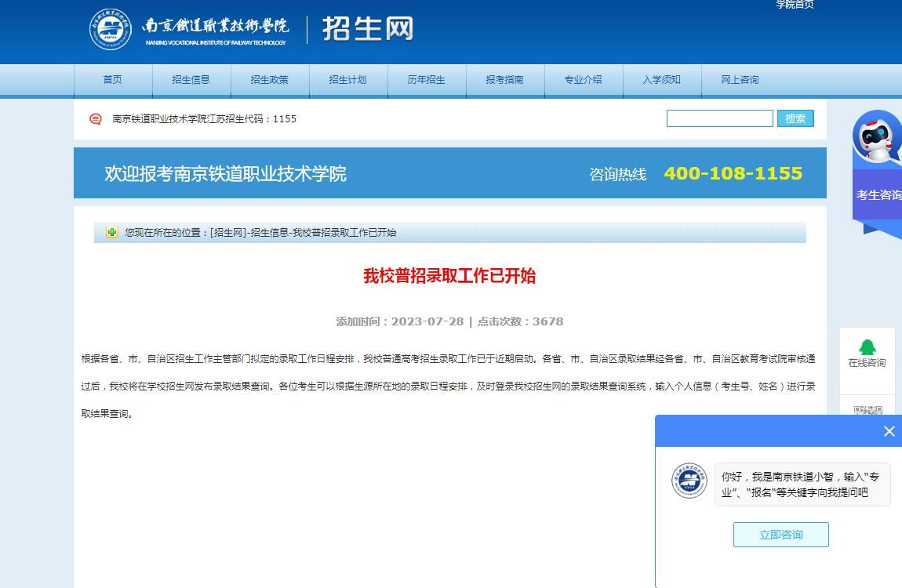Open the 报考指南 menu item
The image size is (902, 588).
pos(504,80)
